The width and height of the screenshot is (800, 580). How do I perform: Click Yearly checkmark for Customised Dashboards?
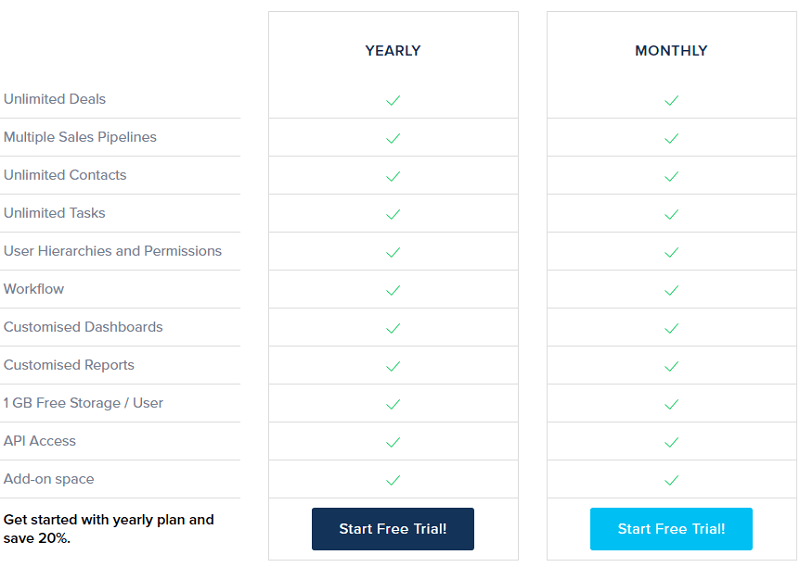[393, 328]
